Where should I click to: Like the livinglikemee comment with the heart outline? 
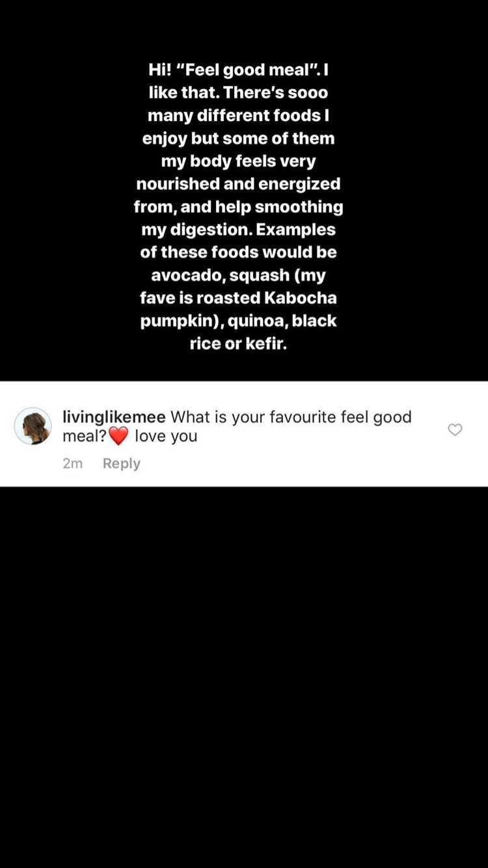point(455,429)
